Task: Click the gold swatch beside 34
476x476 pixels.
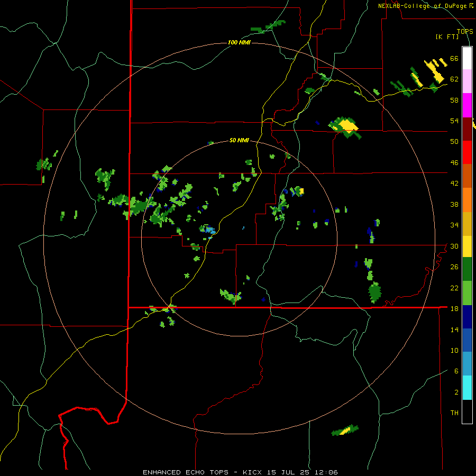Action: pos(467,224)
